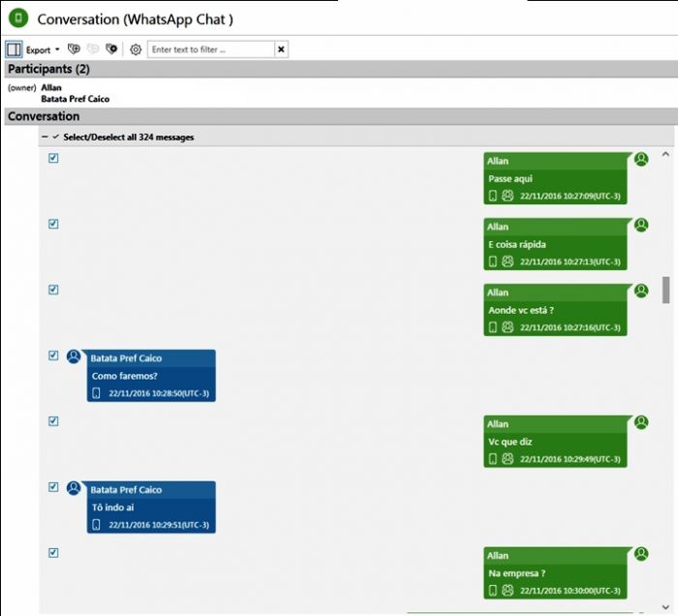Click participant 'Batata Pref Caico' in list
The image size is (678, 616).
(76, 99)
